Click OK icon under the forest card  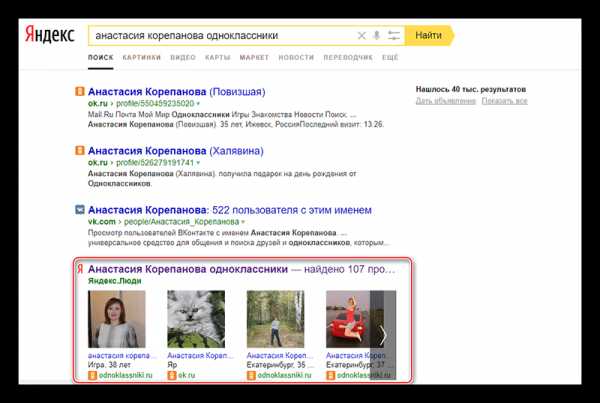[251, 375]
